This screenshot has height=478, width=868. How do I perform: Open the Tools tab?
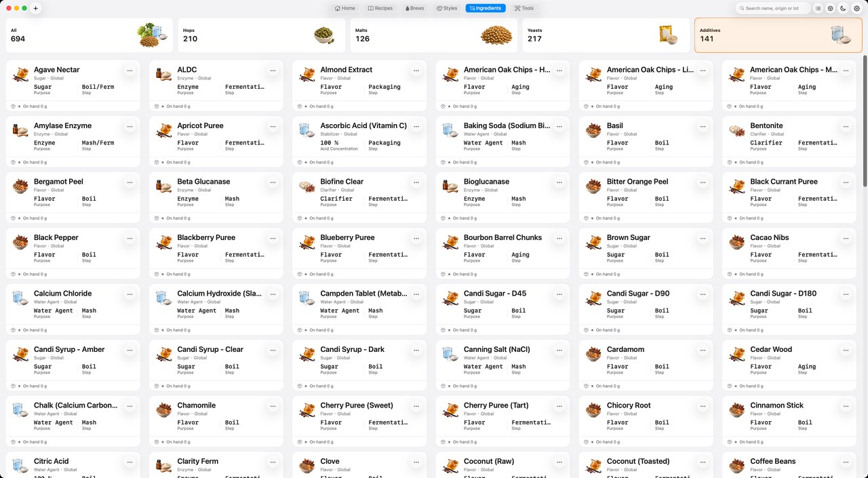click(524, 8)
